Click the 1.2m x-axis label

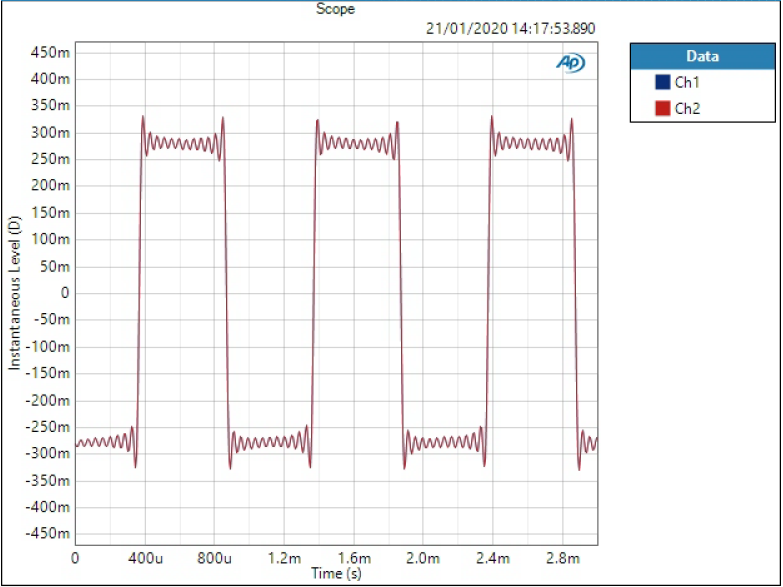click(284, 558)
